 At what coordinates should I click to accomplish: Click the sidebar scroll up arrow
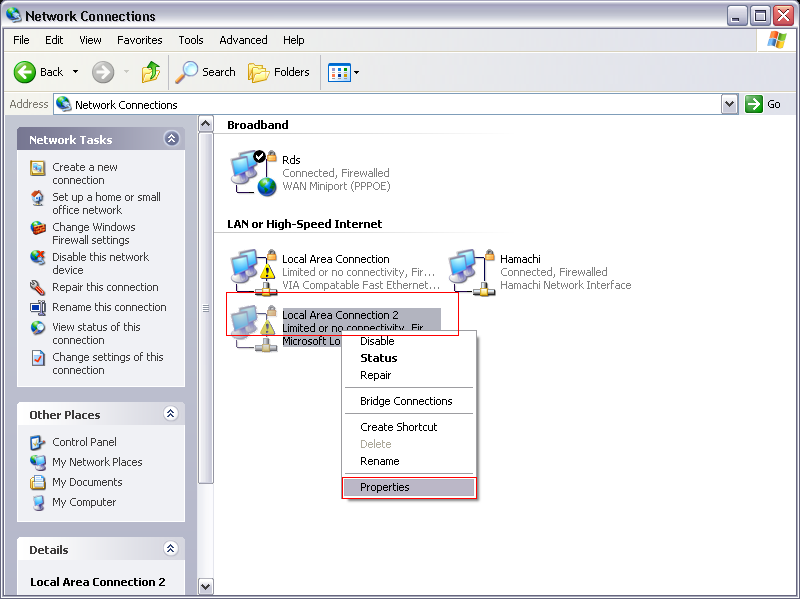(x=206, y=124)
